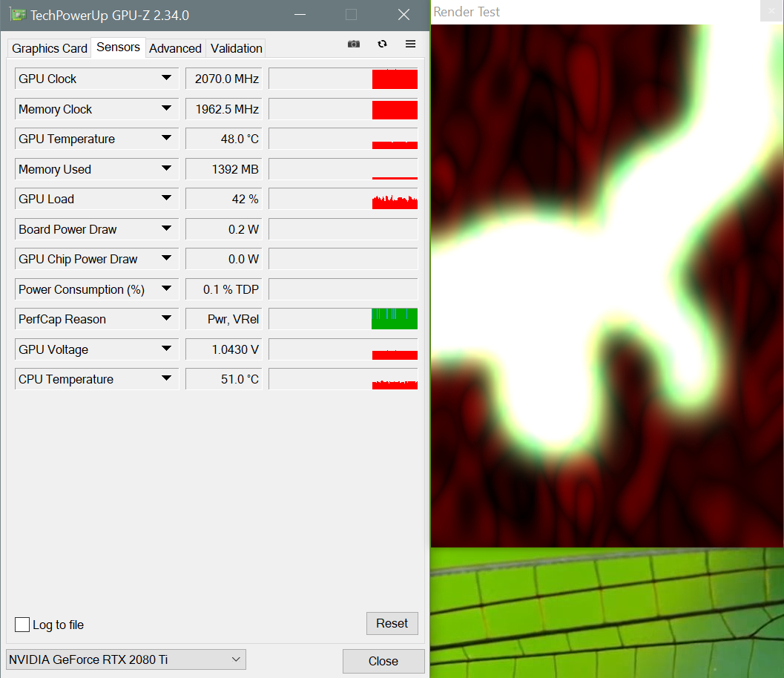Click the refresh sensors icon

382,44
